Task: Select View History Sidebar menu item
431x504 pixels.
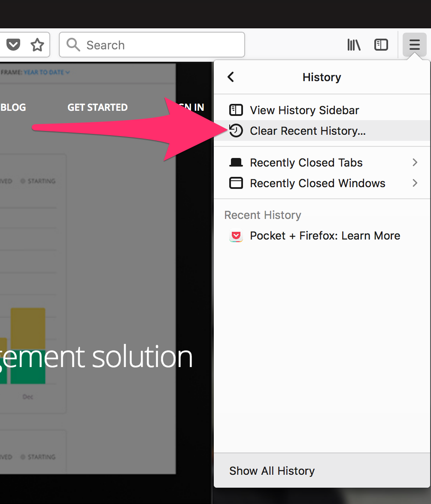Action: 304,110
